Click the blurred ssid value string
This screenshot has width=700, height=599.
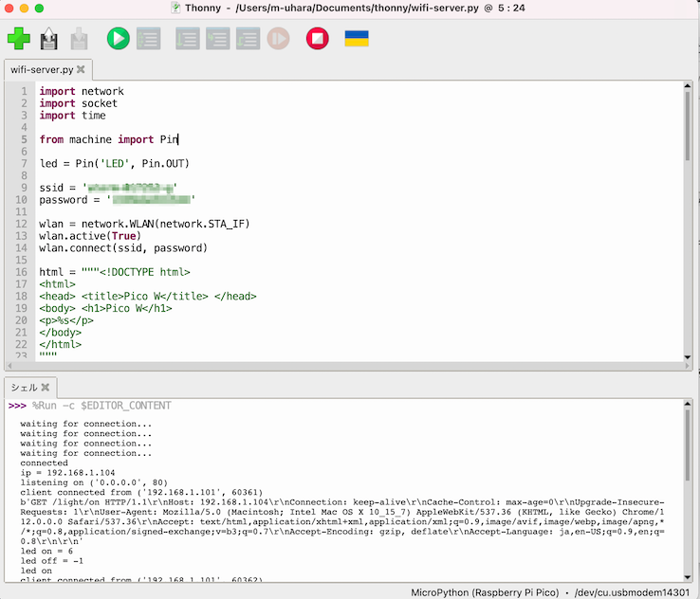[130, 188]
